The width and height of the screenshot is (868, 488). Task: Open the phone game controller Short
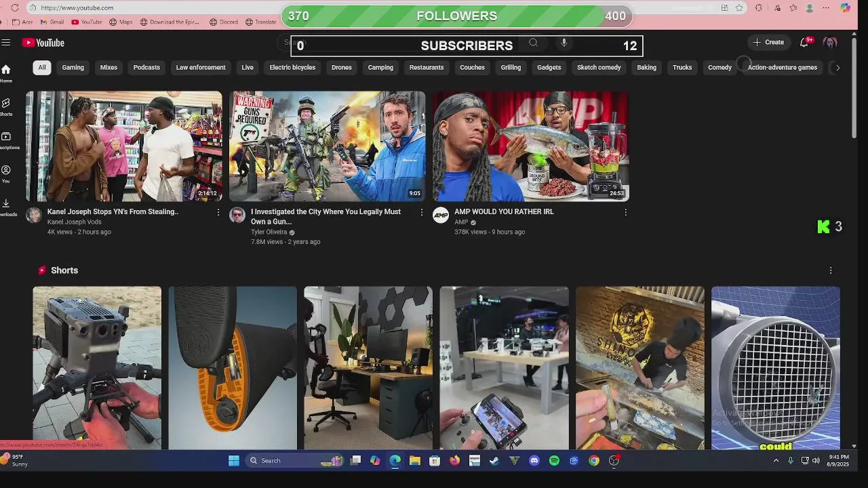click(504, 367)
